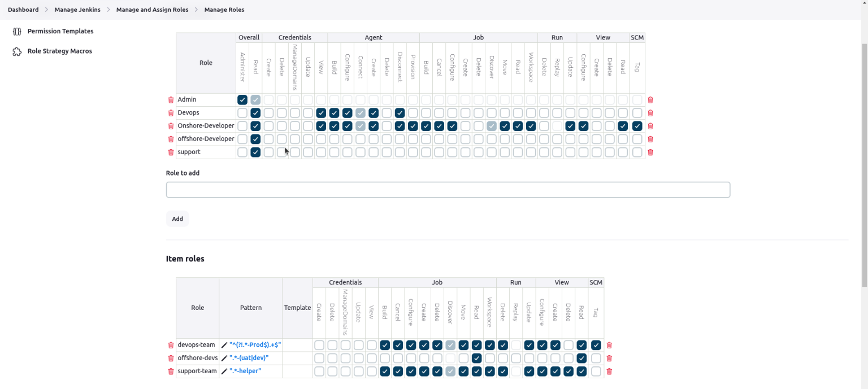
Task: Enable Overall Administer for the Devops role
Action: [x=242, y=112]
